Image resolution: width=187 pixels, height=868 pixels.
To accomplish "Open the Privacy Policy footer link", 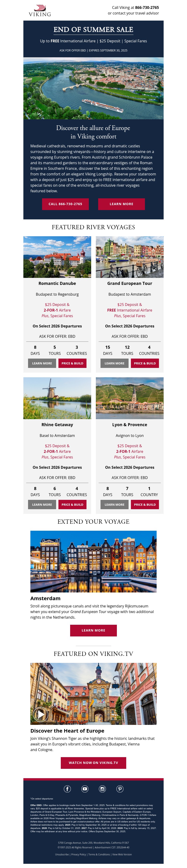I will tap(79, 854).
